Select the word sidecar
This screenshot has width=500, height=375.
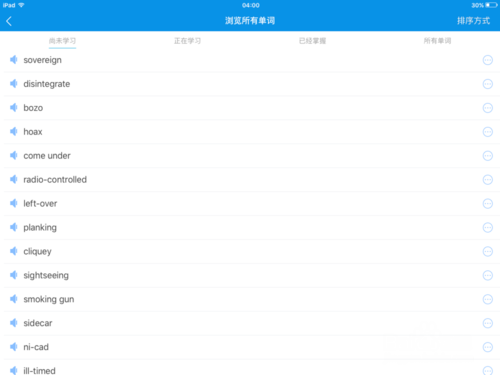point(38,323)
